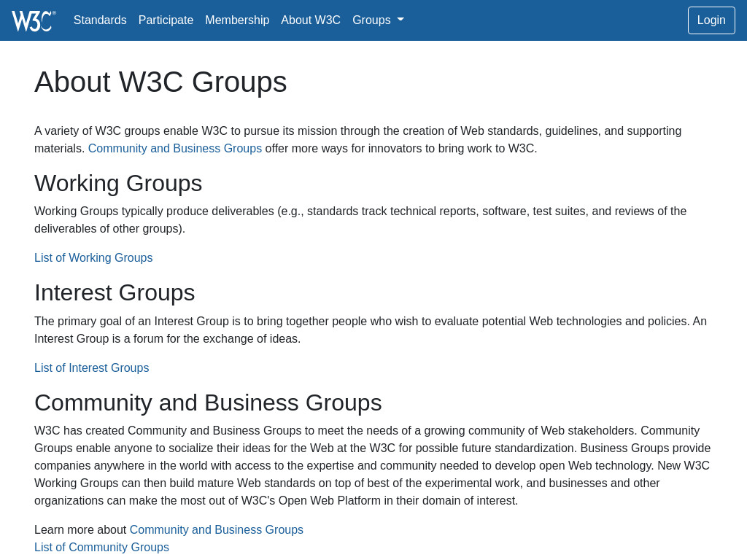Click the Community and Business Groups heading
747x560 pixels.
coord(208,402)
